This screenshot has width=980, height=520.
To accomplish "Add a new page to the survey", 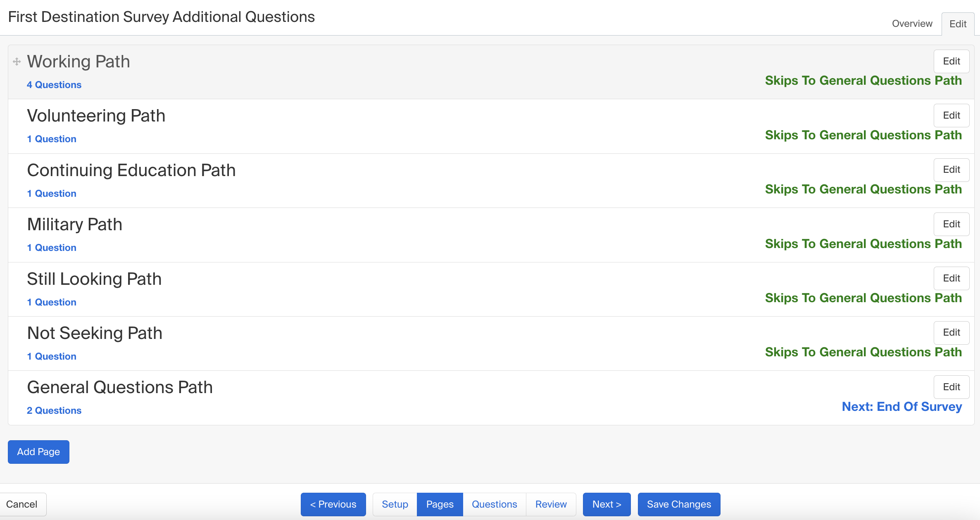I will click(38, 452).
